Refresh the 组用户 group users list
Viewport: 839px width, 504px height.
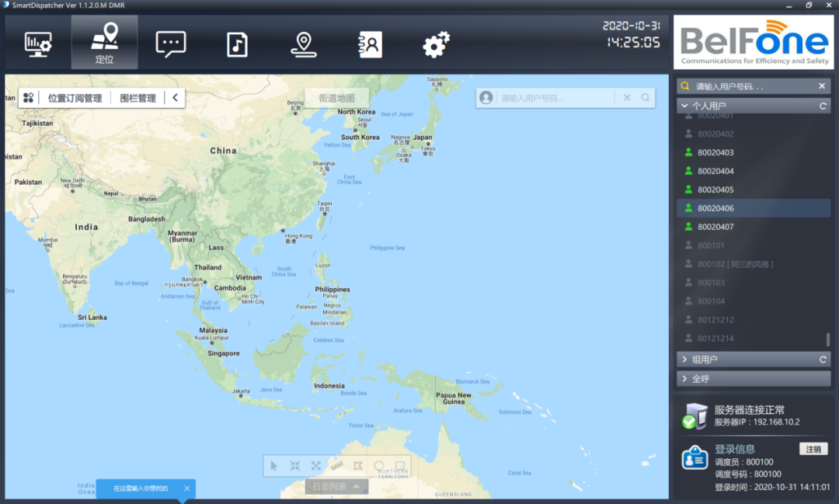coord(823,360)
